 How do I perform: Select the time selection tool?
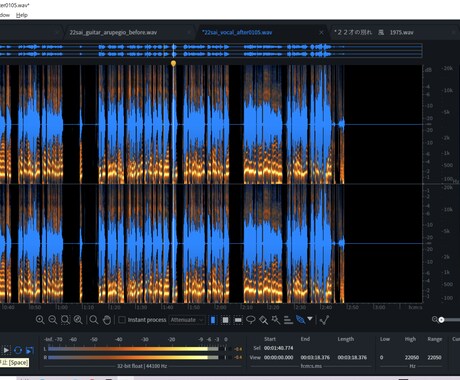[x=213, y=320]
